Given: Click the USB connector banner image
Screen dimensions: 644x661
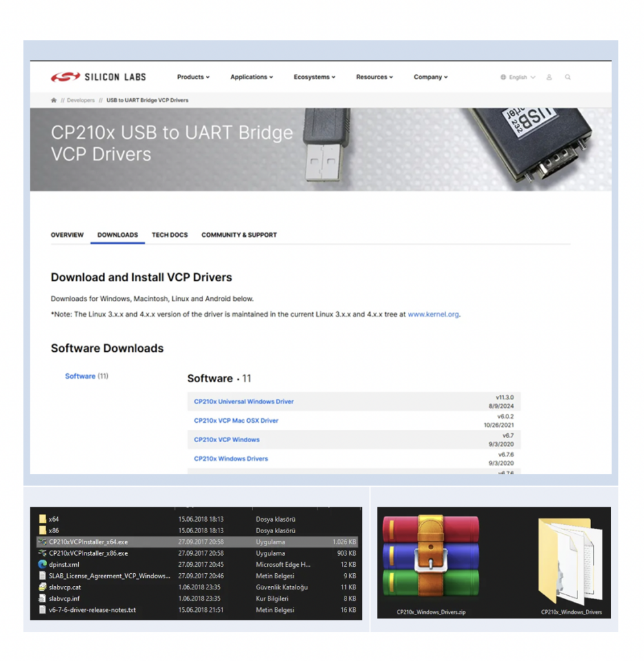Looking at the screenshot, I should coord(325,145).
